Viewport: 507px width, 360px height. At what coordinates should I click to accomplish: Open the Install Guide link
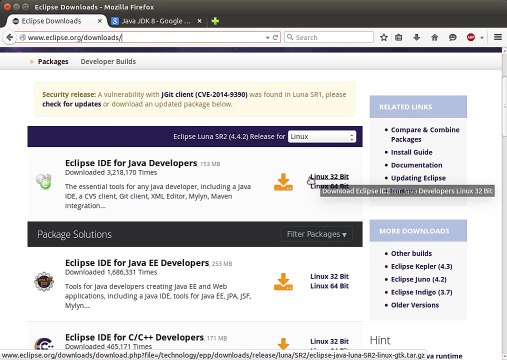(412, 152)
